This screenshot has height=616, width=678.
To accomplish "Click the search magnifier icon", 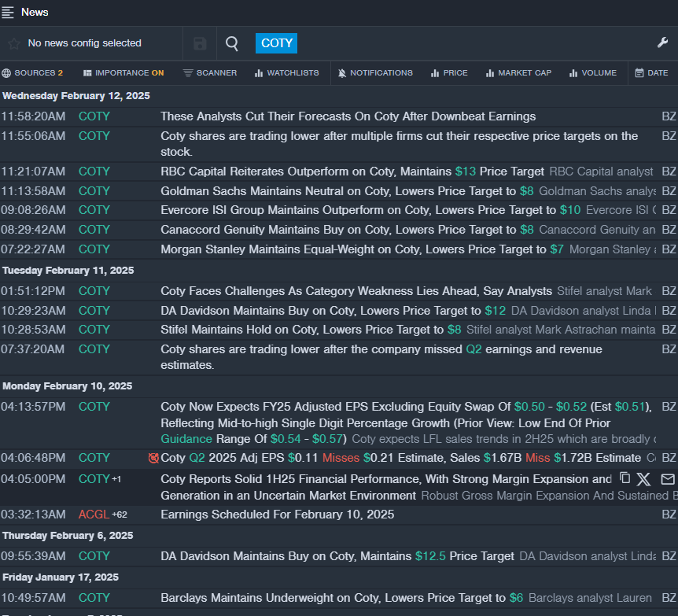I will pyautogui.click(x=232, y=43).
